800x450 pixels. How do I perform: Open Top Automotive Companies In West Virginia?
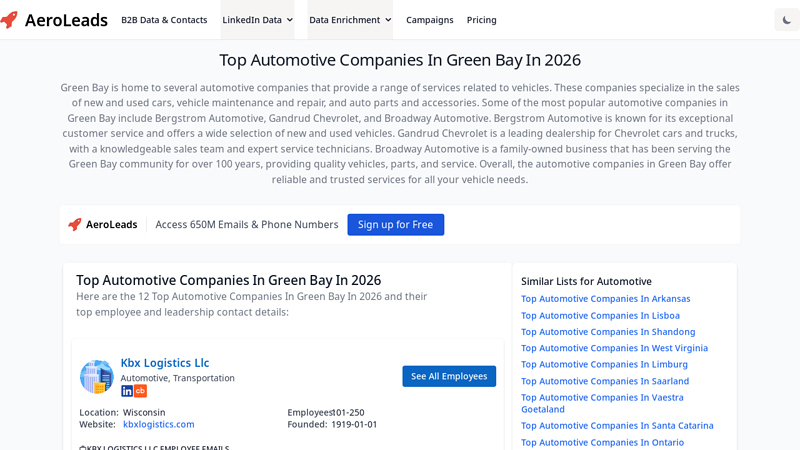coord(614,348)
